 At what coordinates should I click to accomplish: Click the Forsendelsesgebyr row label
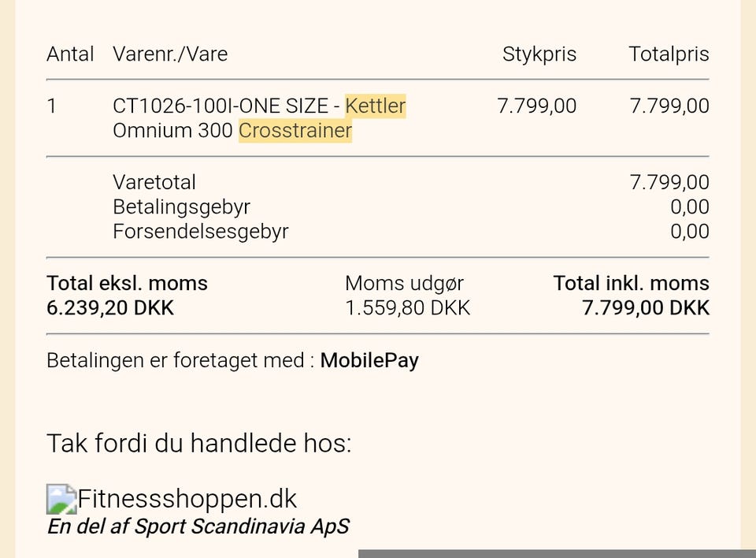pos(201,232)
